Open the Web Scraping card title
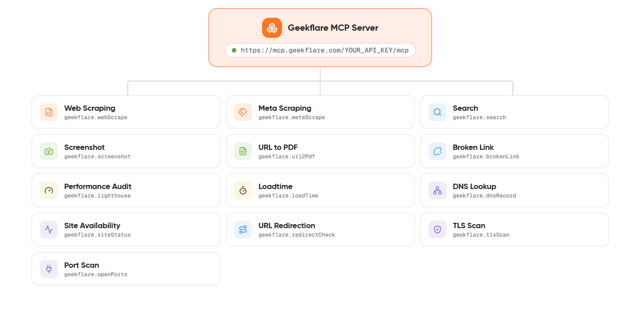The height and width of the screenshot is (310, 644). (x=90, y=108)
